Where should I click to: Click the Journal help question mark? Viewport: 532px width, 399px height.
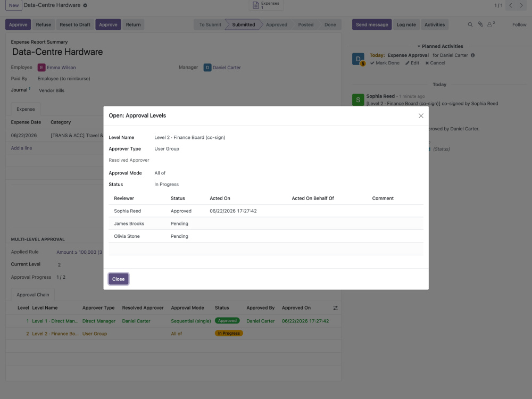click(x=29, y=88)
